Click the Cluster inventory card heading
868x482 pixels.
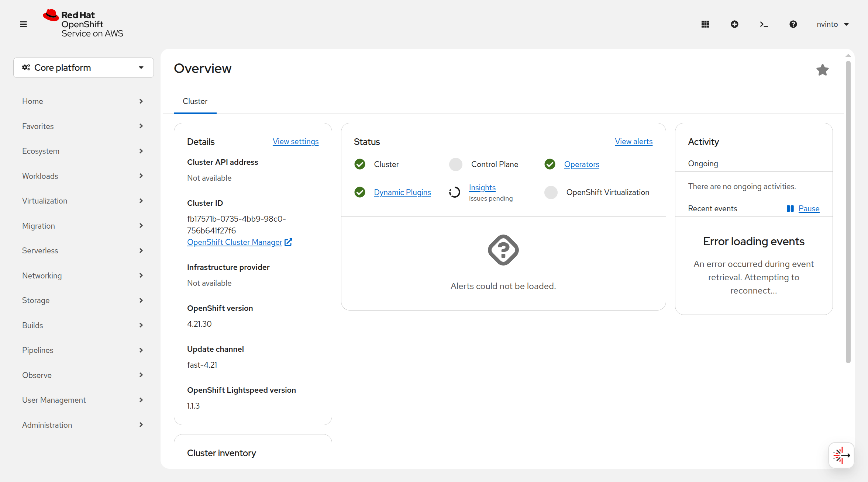click(x=221, y=453)
